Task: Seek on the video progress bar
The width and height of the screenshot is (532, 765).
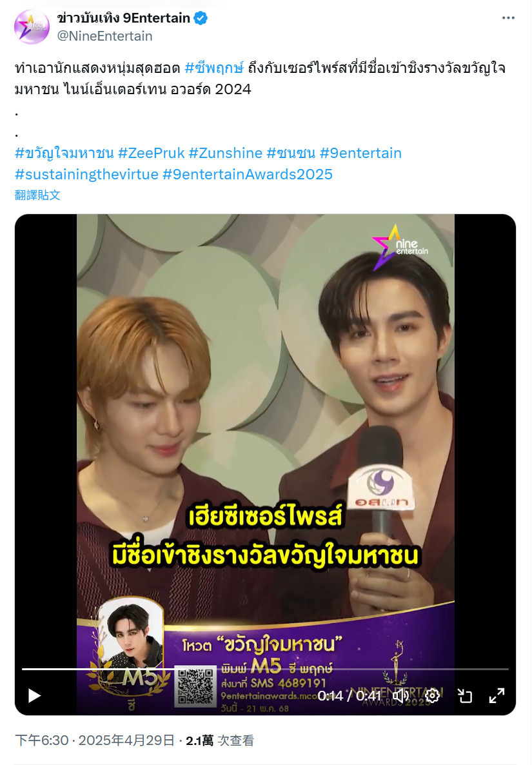Action: coord(265,669)
